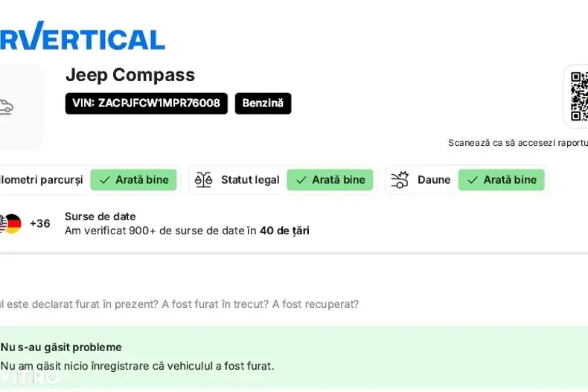Click the Surse de date heading
The height and width of the screenshot is (392, 588).
[100, 216]
